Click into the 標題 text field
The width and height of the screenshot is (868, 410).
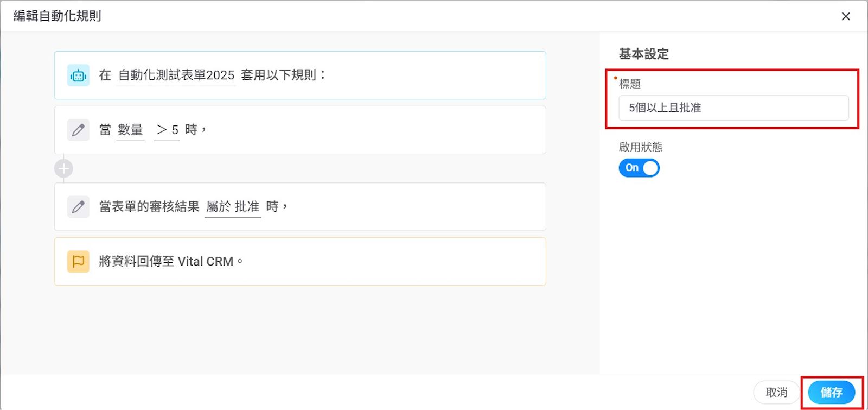733,108
